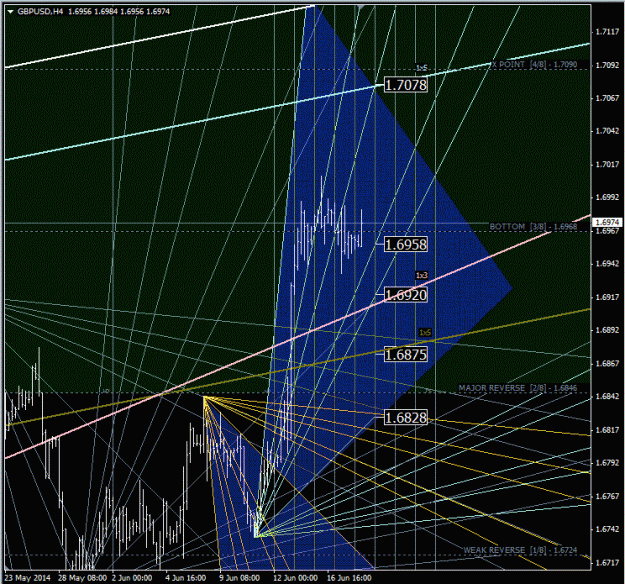The width and height of the screenshot is (625, 584).
Task: Click the 4 Jun 16:00 date on time axis
Action: tap(186, 578)
